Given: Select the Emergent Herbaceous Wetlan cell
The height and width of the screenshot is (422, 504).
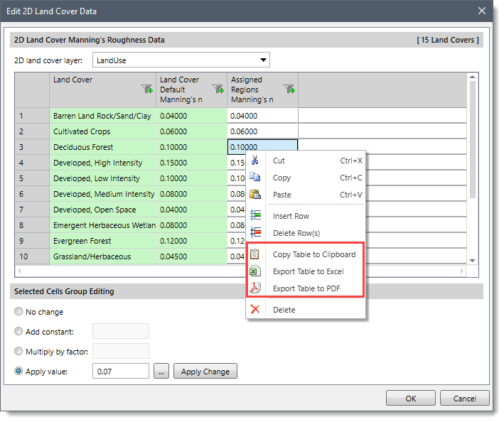Looking at the screenshot, I should click(103, 224).
